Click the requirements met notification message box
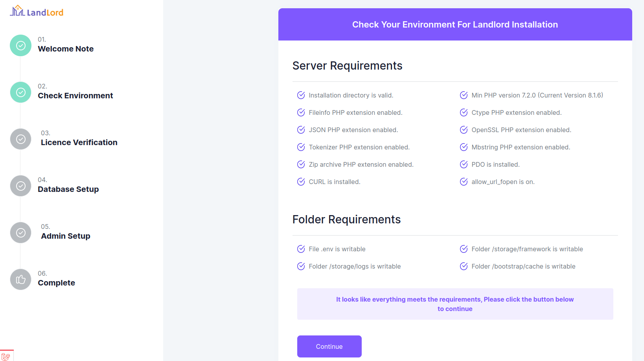 click(455, 304)
